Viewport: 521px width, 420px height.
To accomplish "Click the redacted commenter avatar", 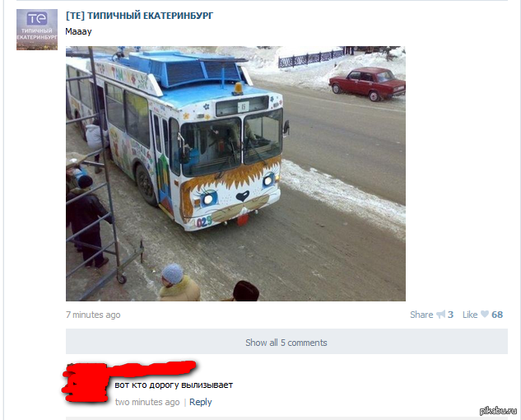I will [86, 383].
